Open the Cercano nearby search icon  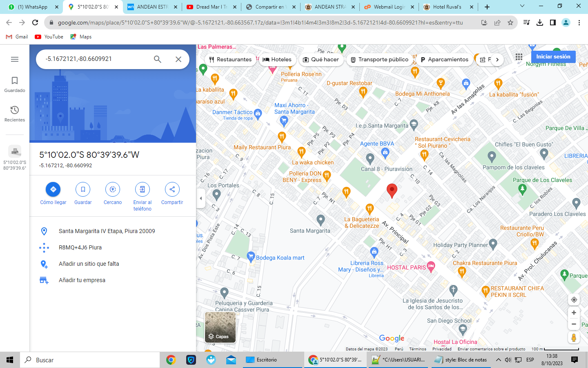tap(113, 189)
